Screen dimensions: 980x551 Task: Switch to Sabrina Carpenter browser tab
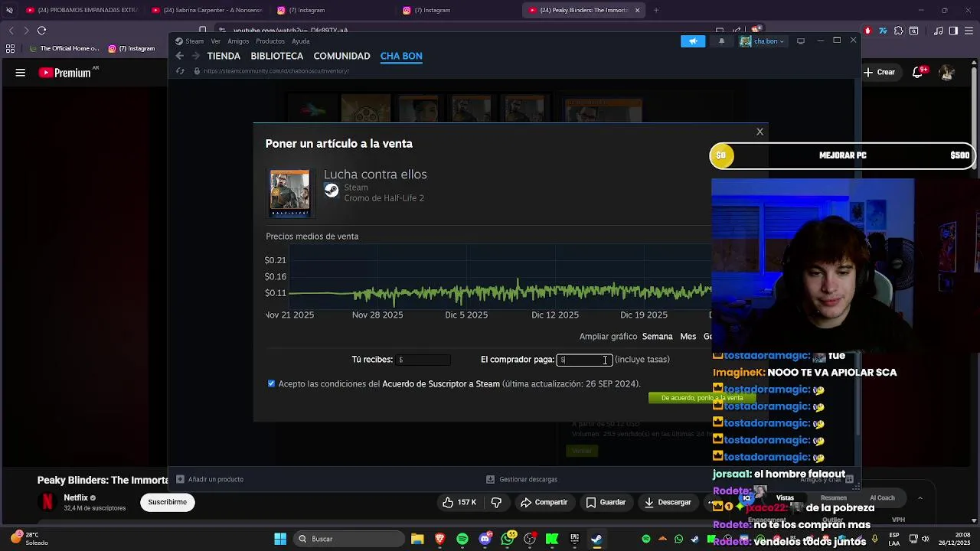207,10
